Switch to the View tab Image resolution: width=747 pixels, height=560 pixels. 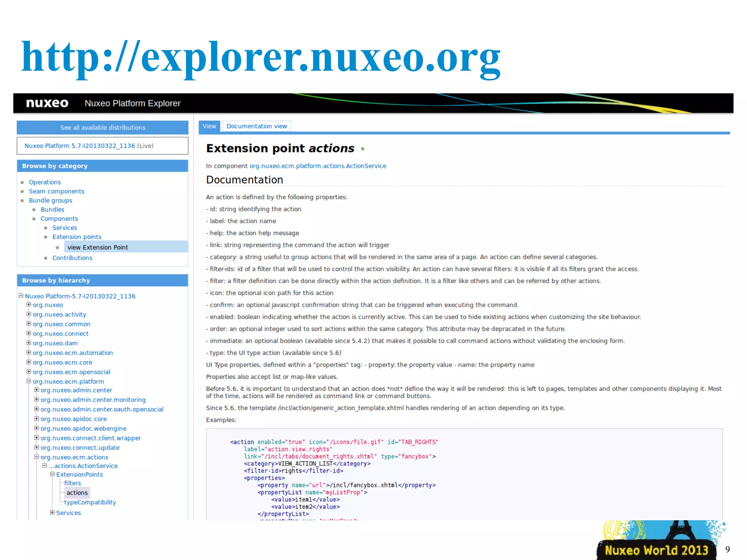point(209,126)
